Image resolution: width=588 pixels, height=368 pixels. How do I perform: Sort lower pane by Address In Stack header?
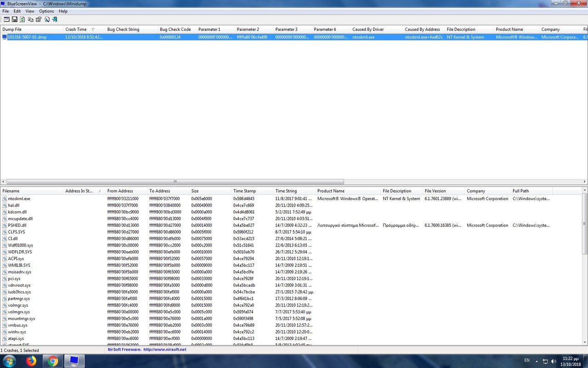pyautogui.click(x=84, y=191)
